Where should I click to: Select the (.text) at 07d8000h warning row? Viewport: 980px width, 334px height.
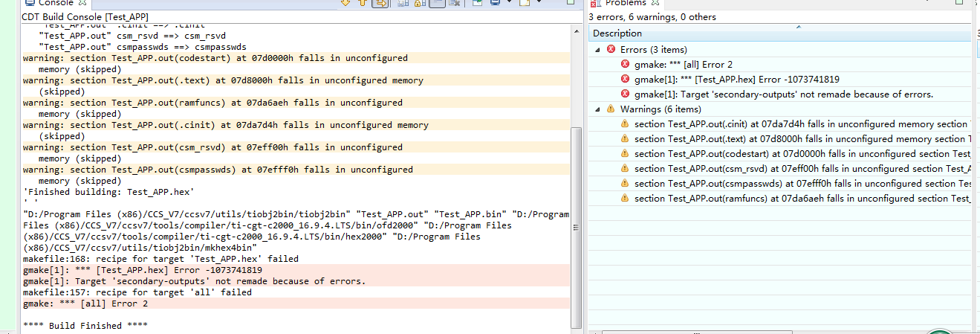tap(780, 139)
